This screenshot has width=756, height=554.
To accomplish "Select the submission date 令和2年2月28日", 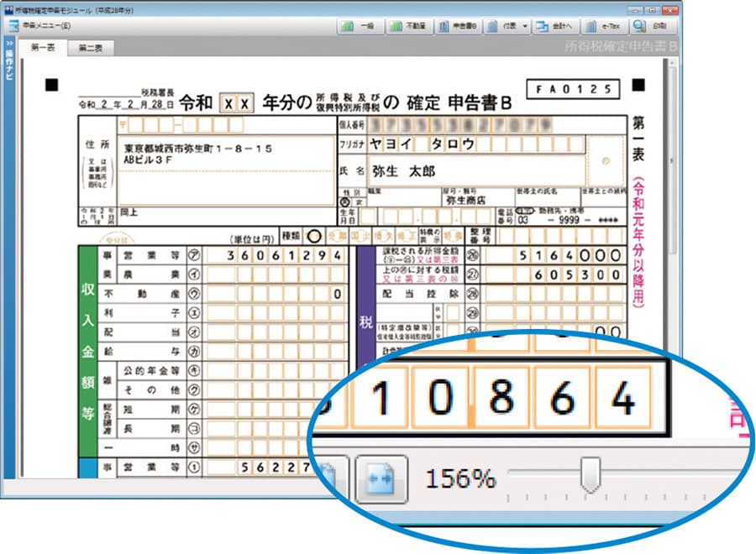I will (126, 104).
